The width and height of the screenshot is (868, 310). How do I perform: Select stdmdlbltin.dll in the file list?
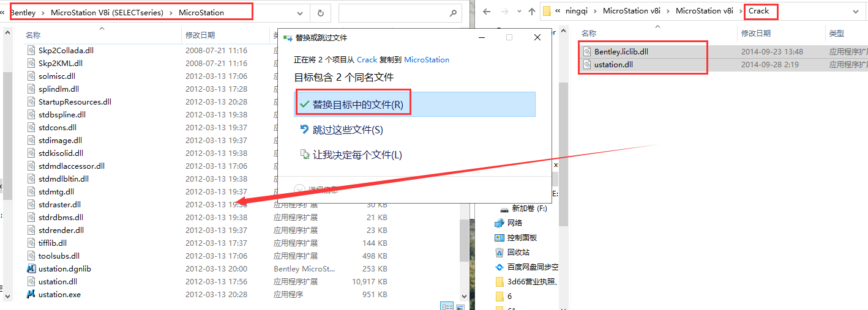click(x=63, y=179)
